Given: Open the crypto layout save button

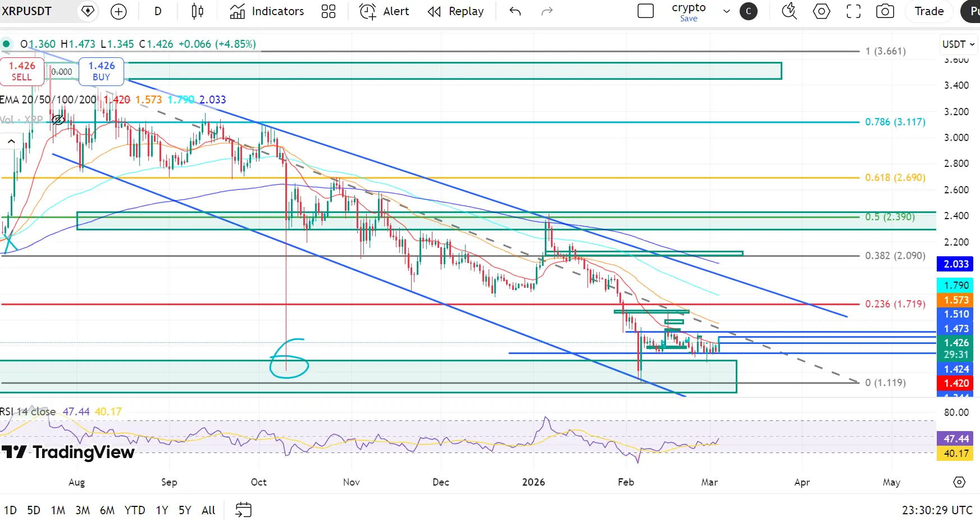Looking at the screenshot, I should click(689, 12).
